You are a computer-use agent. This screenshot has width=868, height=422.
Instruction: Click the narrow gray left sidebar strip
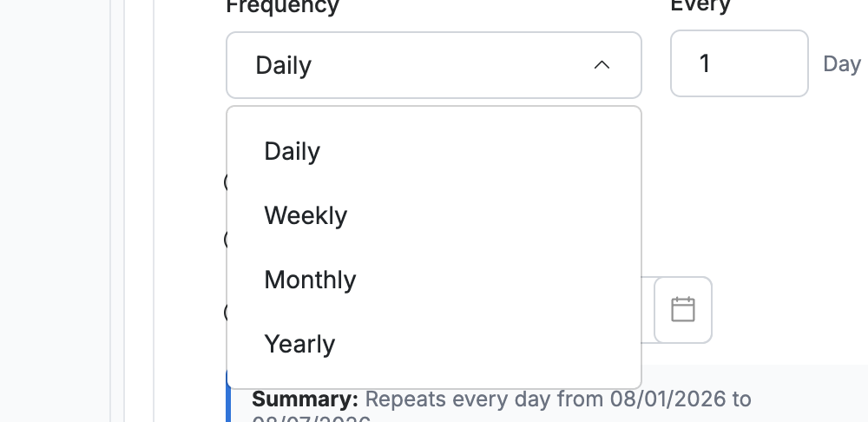[x=117, y=211]
